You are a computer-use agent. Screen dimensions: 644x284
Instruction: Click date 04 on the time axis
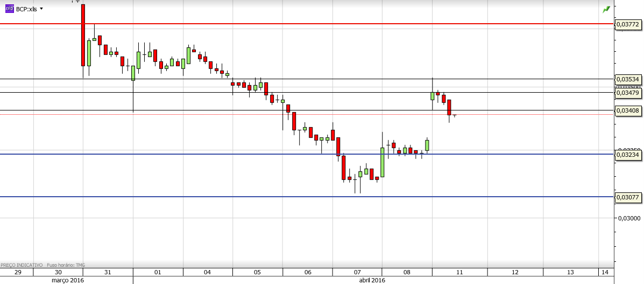pos(207,273)
